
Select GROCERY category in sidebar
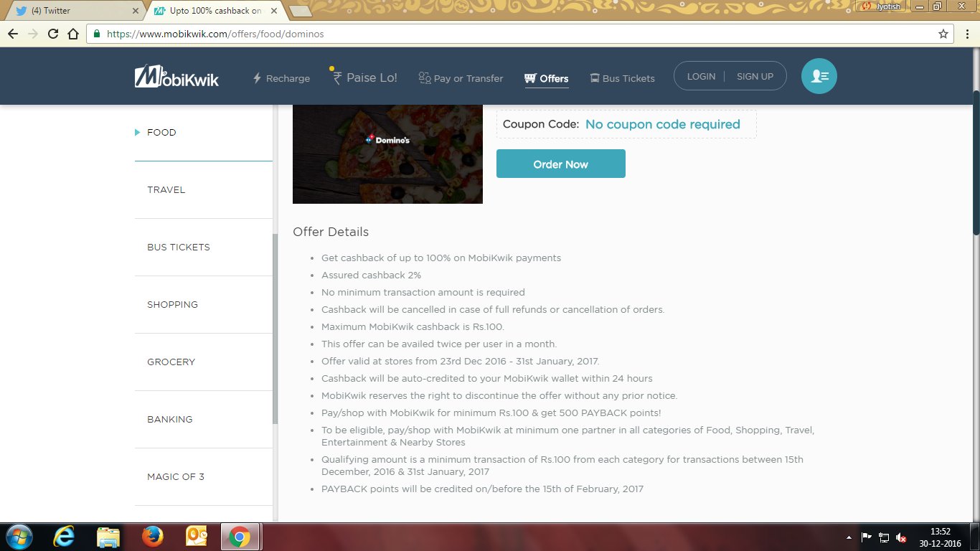coord(171,362)
